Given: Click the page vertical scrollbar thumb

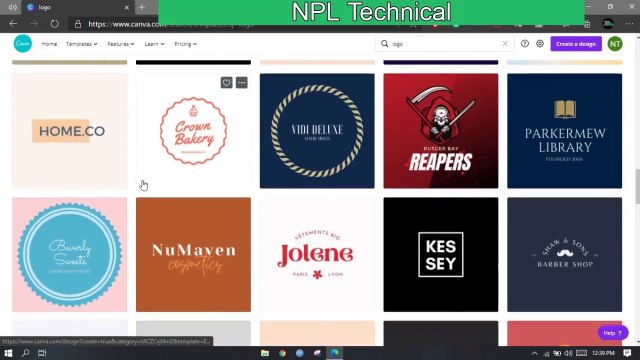Looking at the screenshot, I should (x=637, y=186).
